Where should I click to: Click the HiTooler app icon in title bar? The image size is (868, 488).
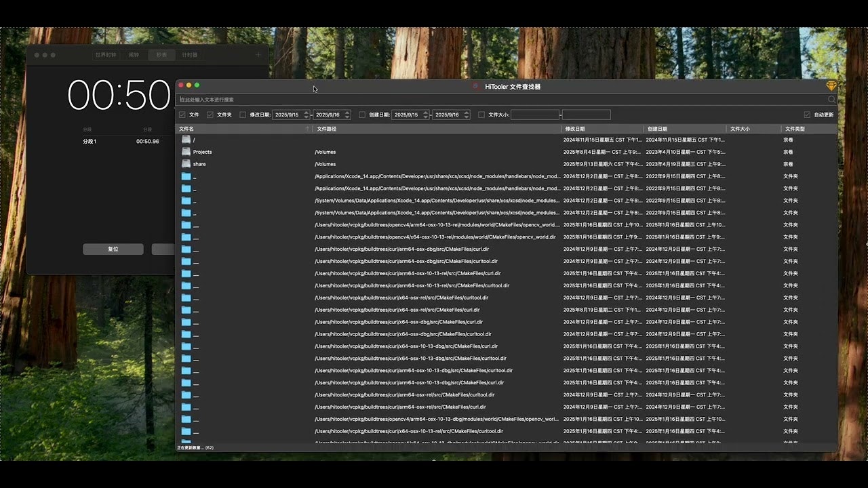coord(475,87)
